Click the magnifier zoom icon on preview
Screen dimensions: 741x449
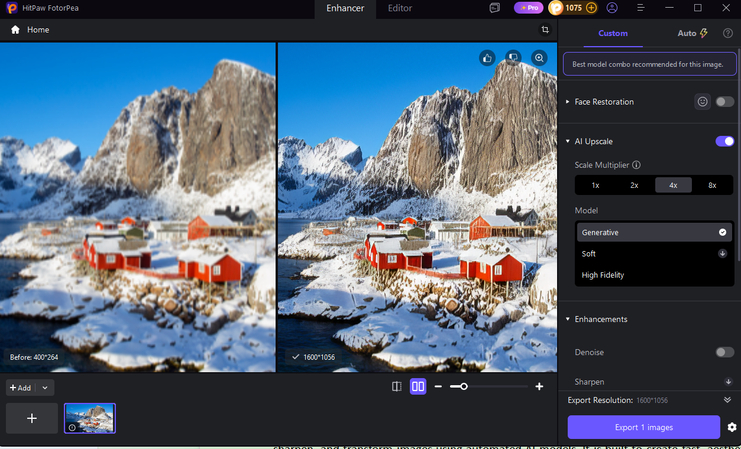click(539, 58)
